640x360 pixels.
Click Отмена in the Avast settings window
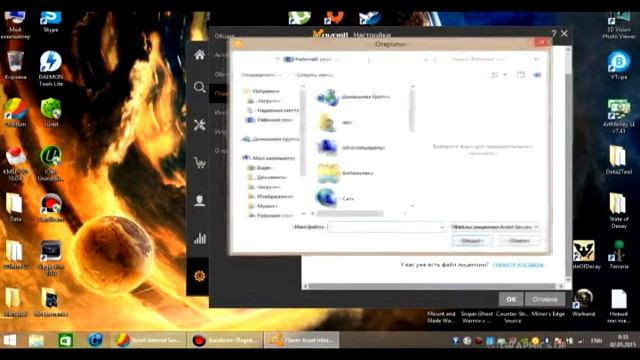[x=544, y=299]
